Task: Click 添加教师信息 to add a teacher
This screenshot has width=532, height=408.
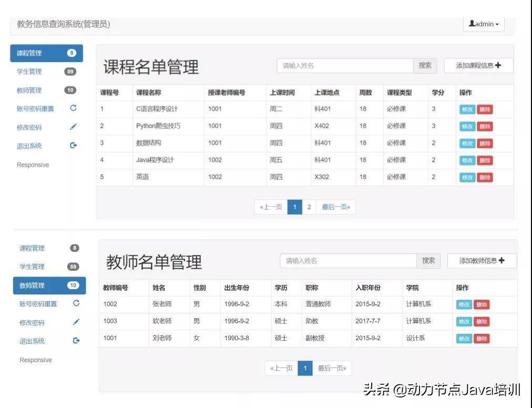Action: [481, 260]
